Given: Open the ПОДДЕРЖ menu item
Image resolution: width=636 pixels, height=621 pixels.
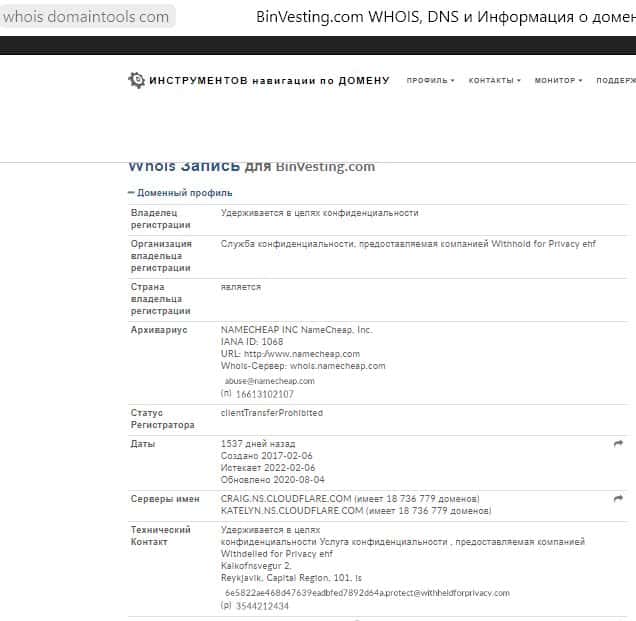Looking at the screenshot, I should 616,80.
